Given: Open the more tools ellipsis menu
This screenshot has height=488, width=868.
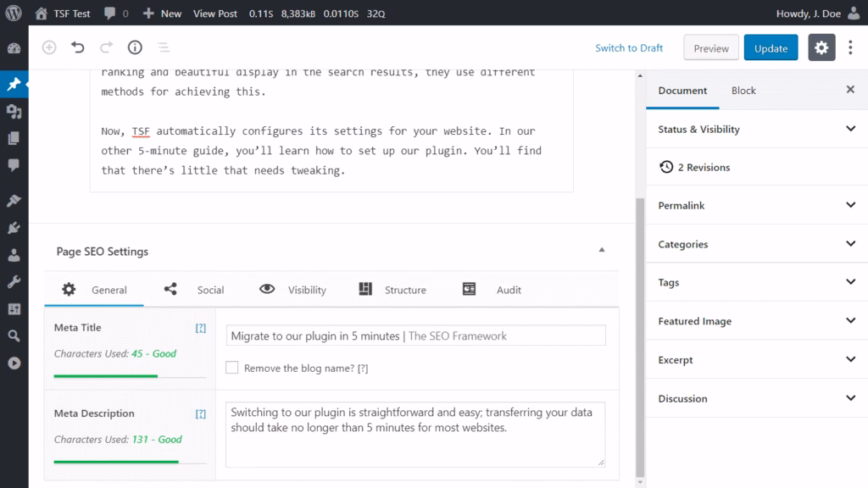Looking at the screenshot, I should pyautogui.click(x=850, y=47).
